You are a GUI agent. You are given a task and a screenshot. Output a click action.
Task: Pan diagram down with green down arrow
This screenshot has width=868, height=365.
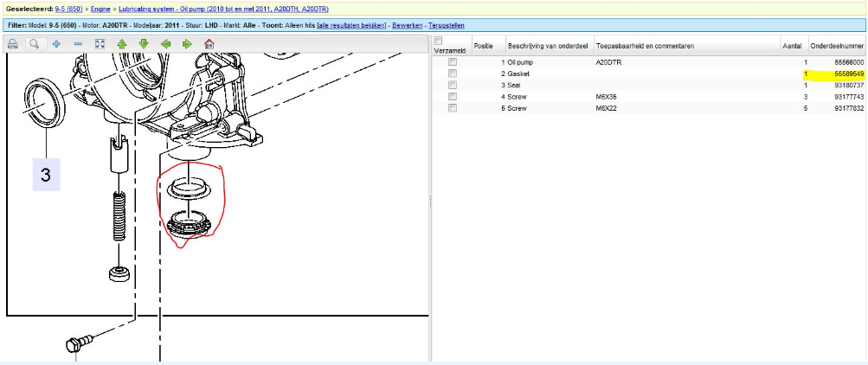pos(144,43)
